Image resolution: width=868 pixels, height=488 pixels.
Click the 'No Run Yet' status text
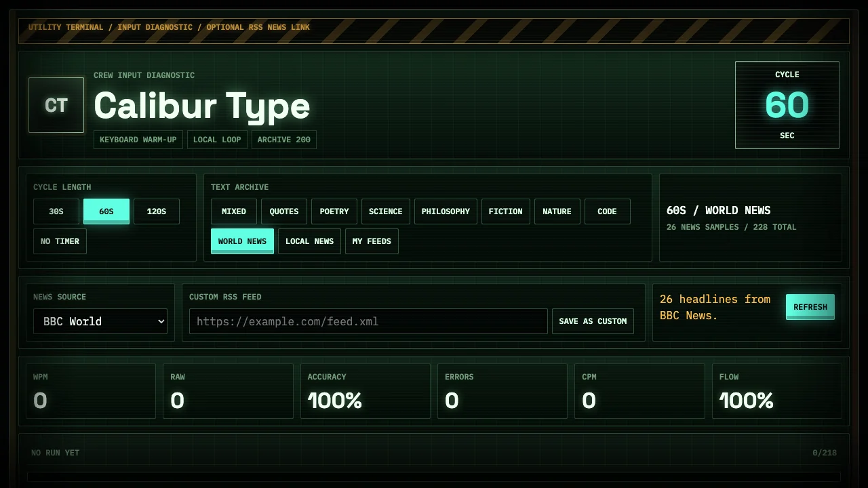click(x=56, y=453)
